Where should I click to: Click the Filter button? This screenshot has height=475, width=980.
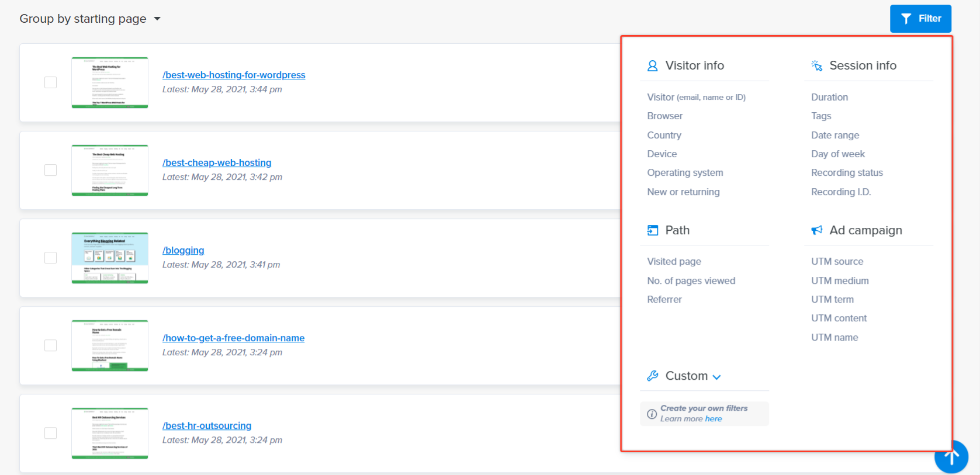tap(920, 19)
